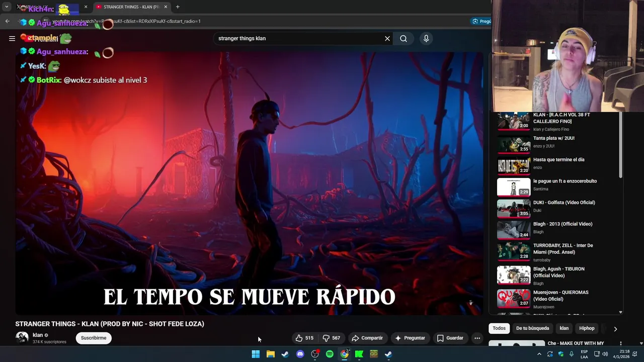Viewport: 644px width, 362px height.
Task: Click STRANGER THINGS - KLAN video title
Action: point(110,324)
